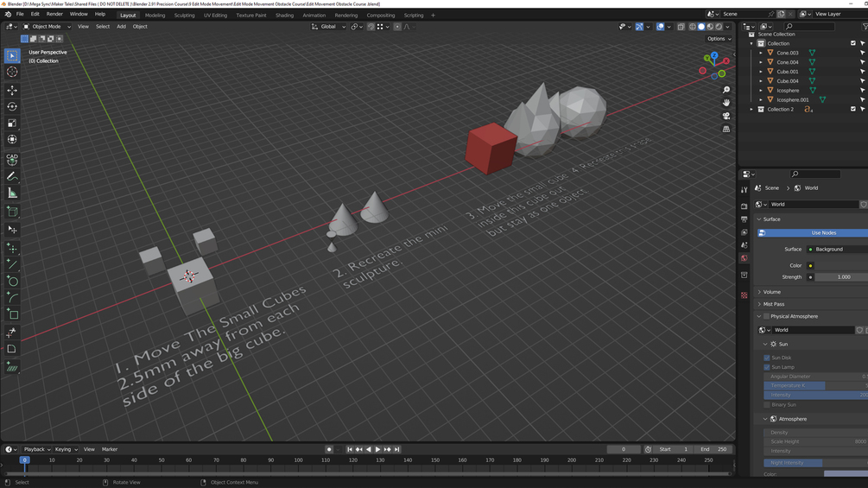
Task: Toggle the Sun Lamp checkbox
Action: 767,367
